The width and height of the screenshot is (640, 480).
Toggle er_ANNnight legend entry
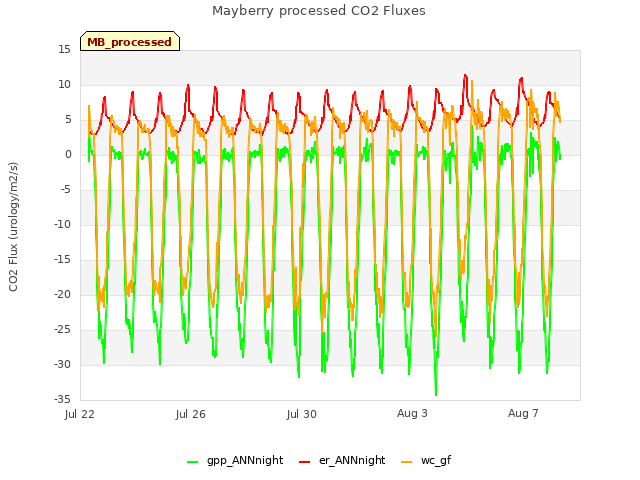(342, 460)
